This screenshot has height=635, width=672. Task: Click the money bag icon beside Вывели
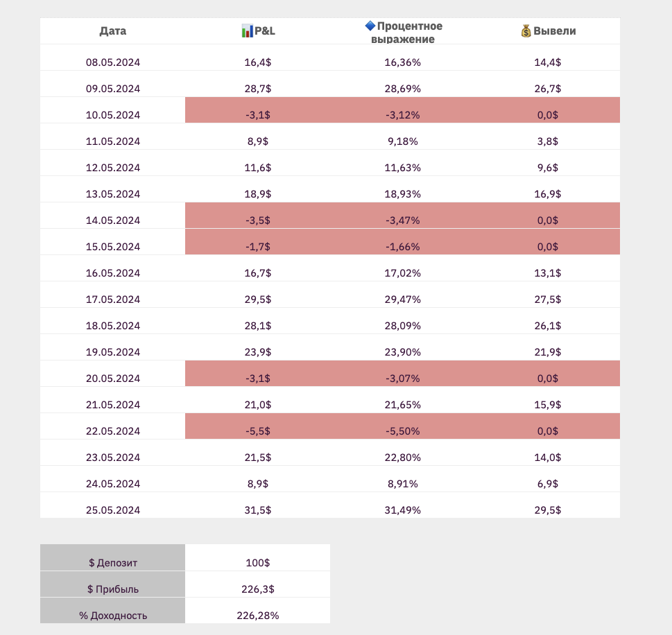coord(526,31)
